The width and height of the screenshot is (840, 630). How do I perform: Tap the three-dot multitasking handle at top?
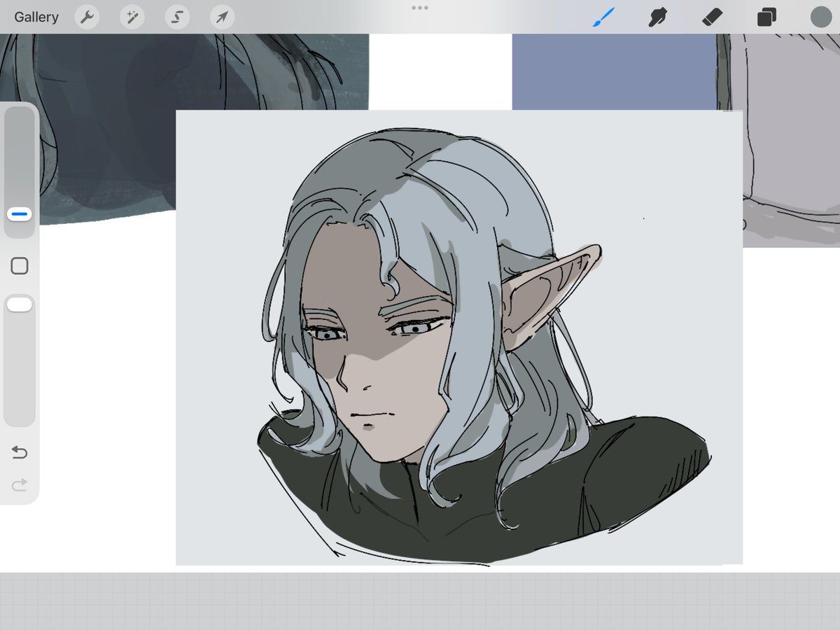(x=420, y=8)
